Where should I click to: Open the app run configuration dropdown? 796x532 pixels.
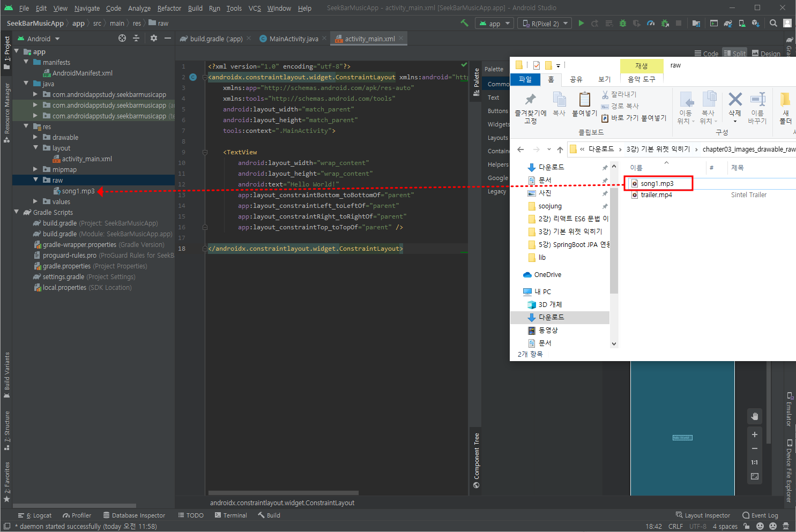[x=495, y=24]
